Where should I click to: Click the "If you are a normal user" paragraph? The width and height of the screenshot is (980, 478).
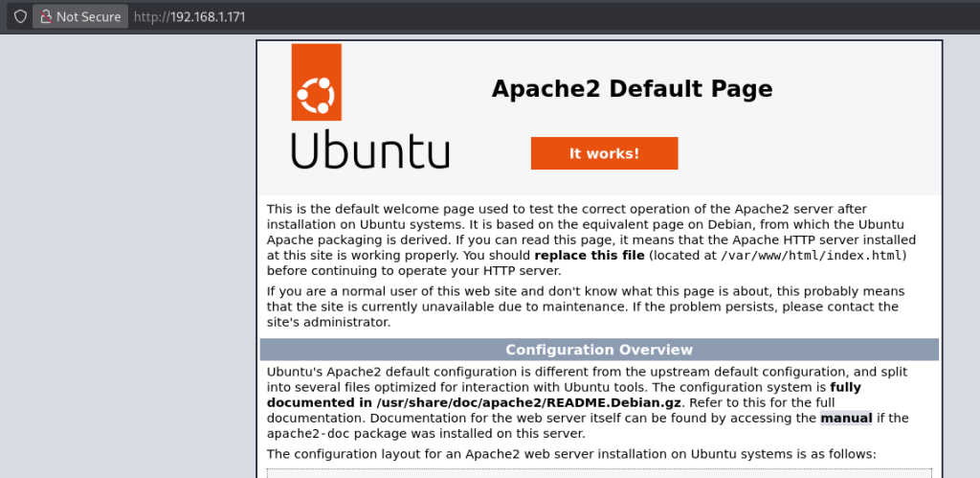(584, 291)
